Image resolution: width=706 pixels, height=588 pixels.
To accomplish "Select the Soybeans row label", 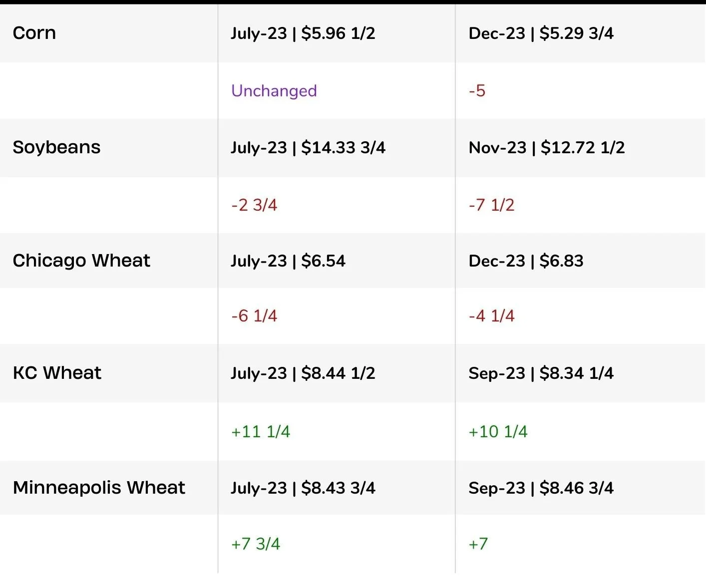I will point(56,147).
